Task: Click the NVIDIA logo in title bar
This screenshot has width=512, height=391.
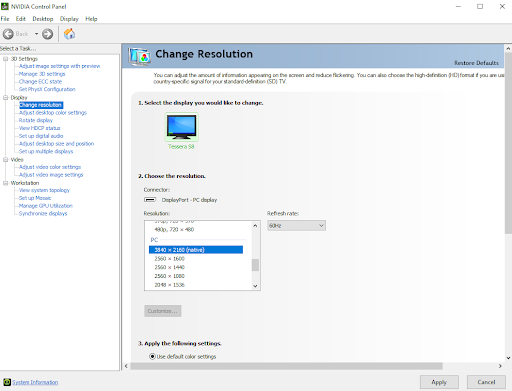Action: [x=5, y=6]
